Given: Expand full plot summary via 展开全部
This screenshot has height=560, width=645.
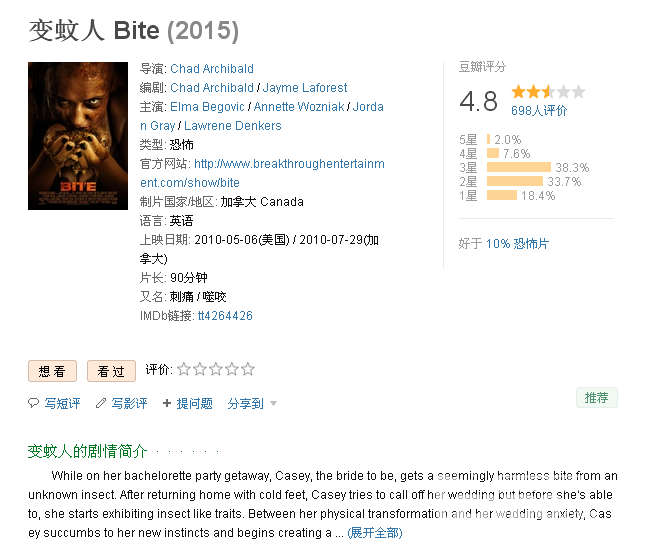Looking at the screenshot, I should [375, 533].
